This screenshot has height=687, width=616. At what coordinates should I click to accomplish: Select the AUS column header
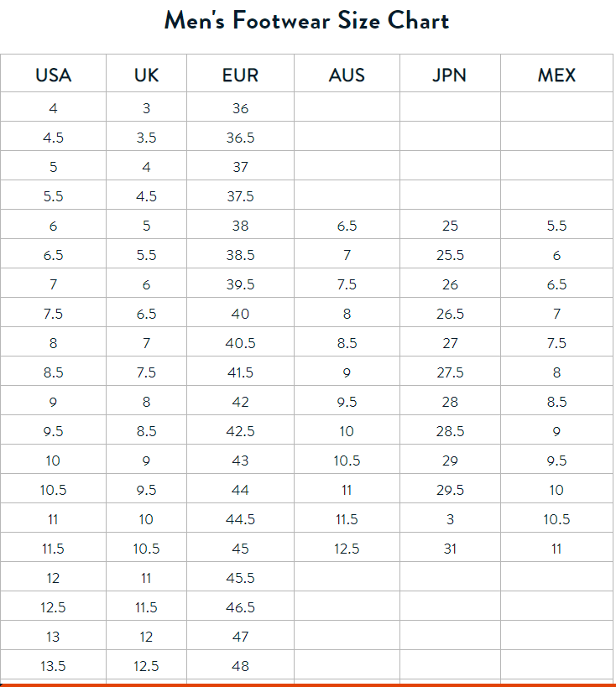[x=347, y=75]
